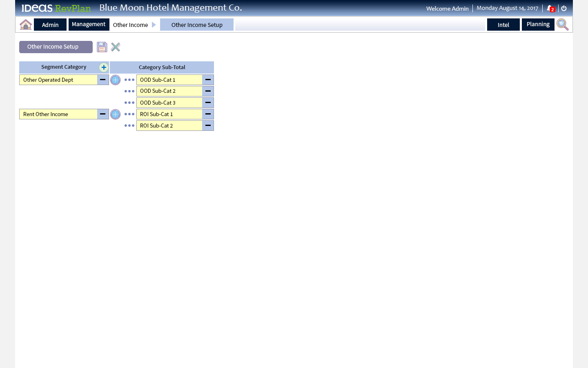This screenshot has width=588, height=368.
Task: Open the magnifying glass search icon
Action: [562, 25]
